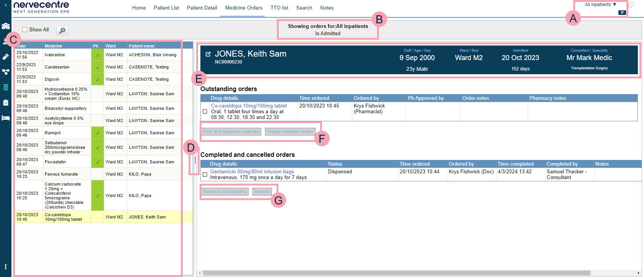This screenshot has width=644, height=277.
Task: Select the green medicine box sidebar icon
Action: pos(5,87)
